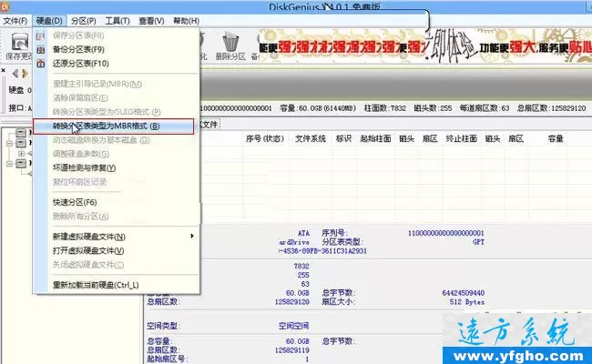The width and height of the screenshot is (592, 364).
Task: Open the 分区(P) menu
Action: 84,21
